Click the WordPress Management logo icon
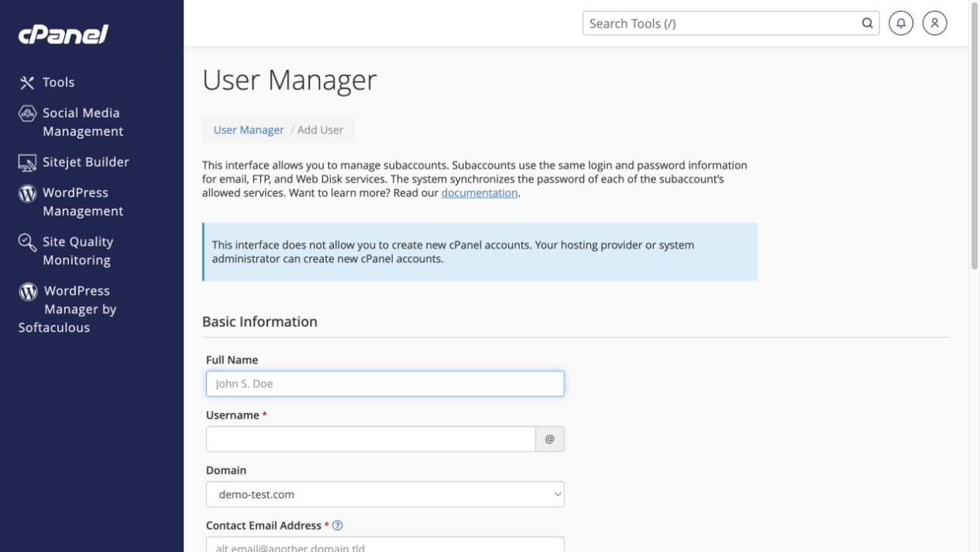 pyautogui.click(x=27, y=193)
